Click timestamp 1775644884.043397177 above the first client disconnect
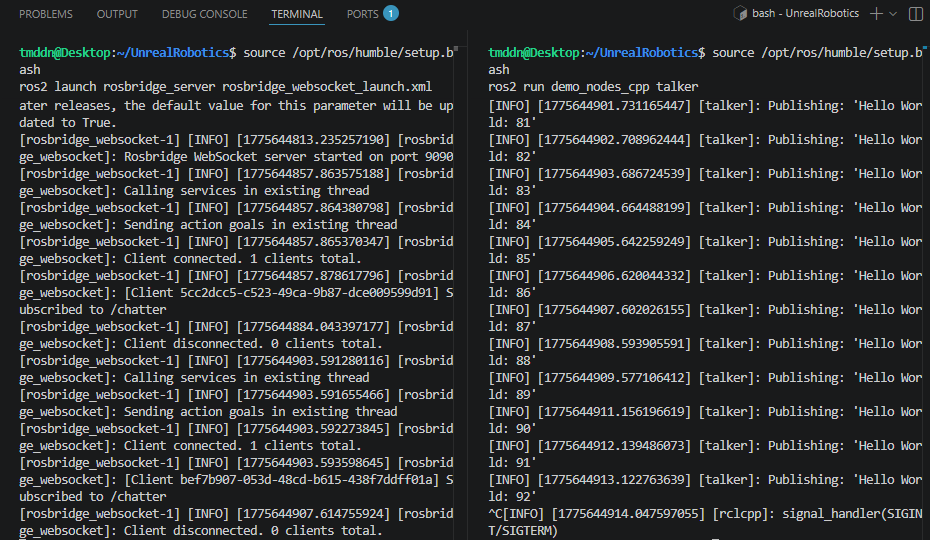 pyautogui.click(x=313, y=326)
